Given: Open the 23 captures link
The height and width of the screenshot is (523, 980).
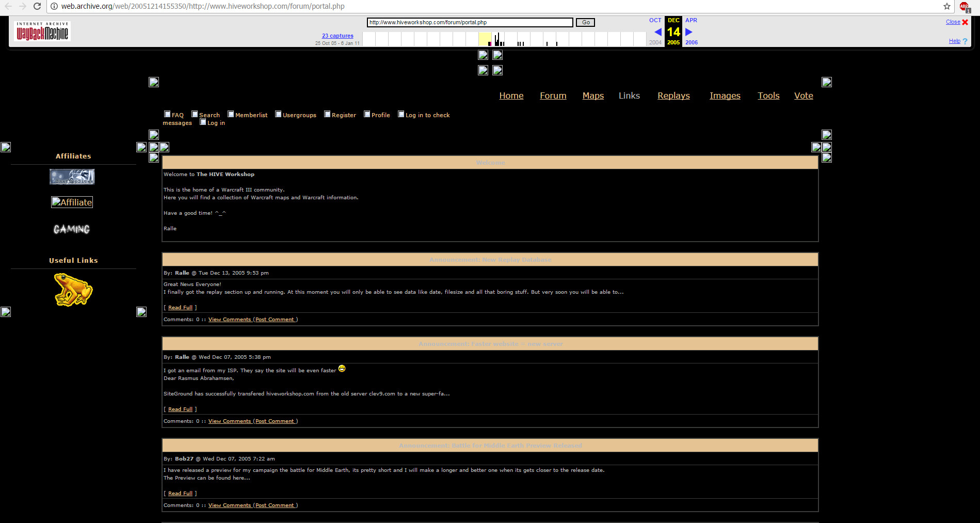Looking at the screenshot, I should [x=338, y=36].
